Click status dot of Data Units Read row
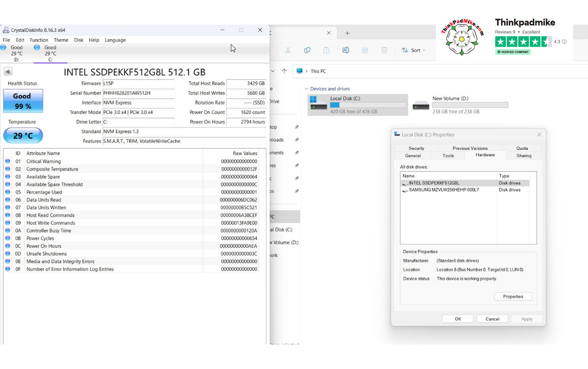The image size is (588, 369). tap(8, 200)
